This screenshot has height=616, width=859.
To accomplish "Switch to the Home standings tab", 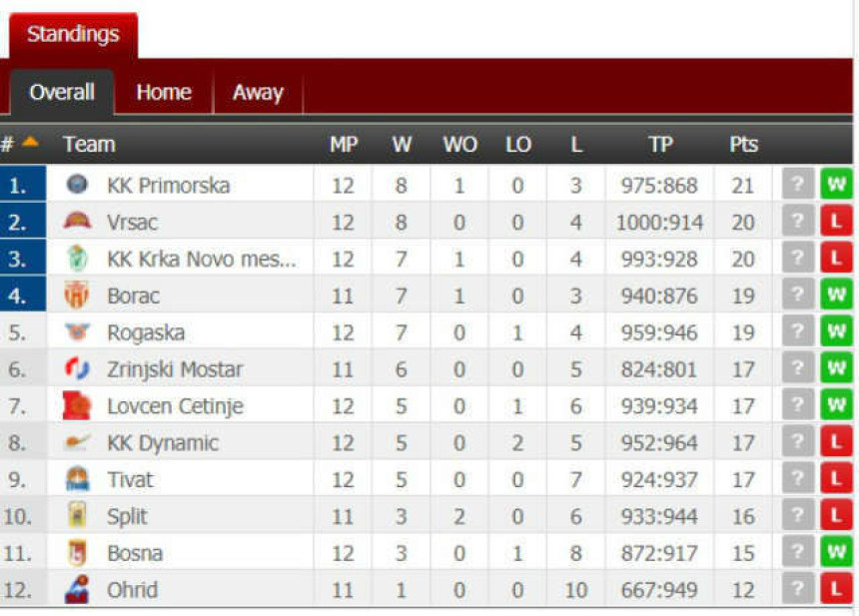I will (x=164, y=93).
